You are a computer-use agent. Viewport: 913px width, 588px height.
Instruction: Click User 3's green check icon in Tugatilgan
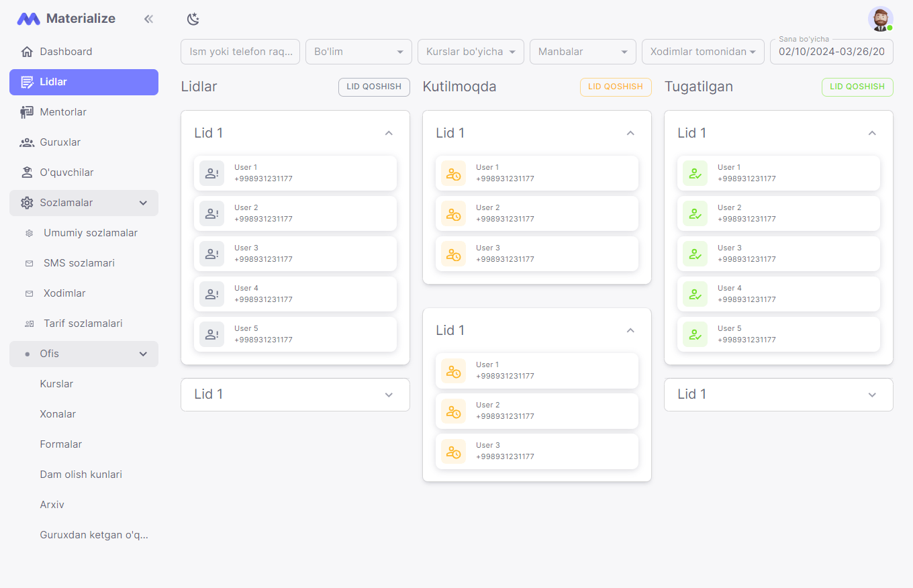point(695,254)
